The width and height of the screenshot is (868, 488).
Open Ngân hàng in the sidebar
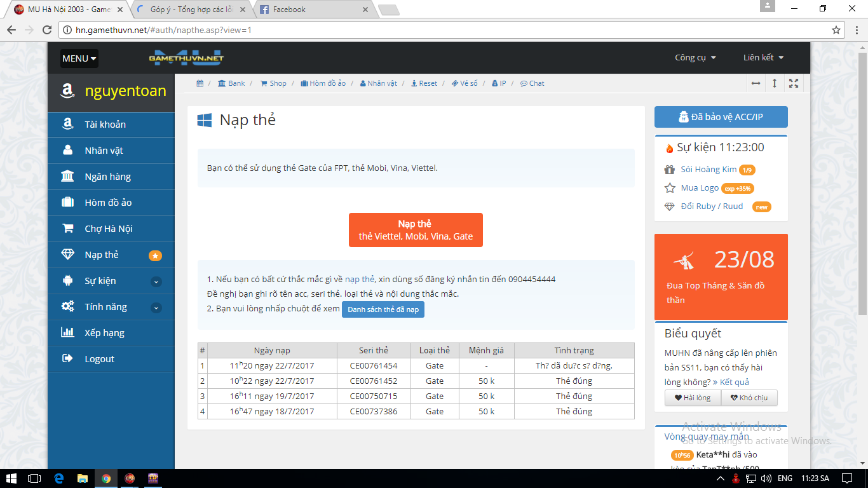pyautogui.click(x=107, y=177)
